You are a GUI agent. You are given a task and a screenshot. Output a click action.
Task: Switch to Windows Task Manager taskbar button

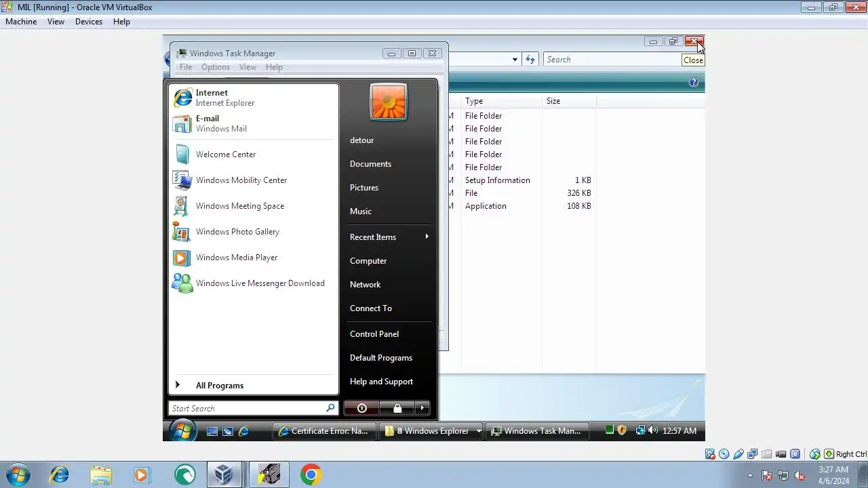tap(536, 431)
